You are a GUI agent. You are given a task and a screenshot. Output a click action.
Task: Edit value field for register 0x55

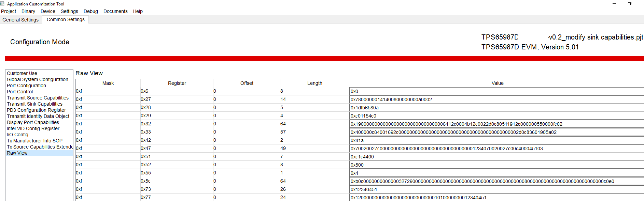click(x=497, y=173)
